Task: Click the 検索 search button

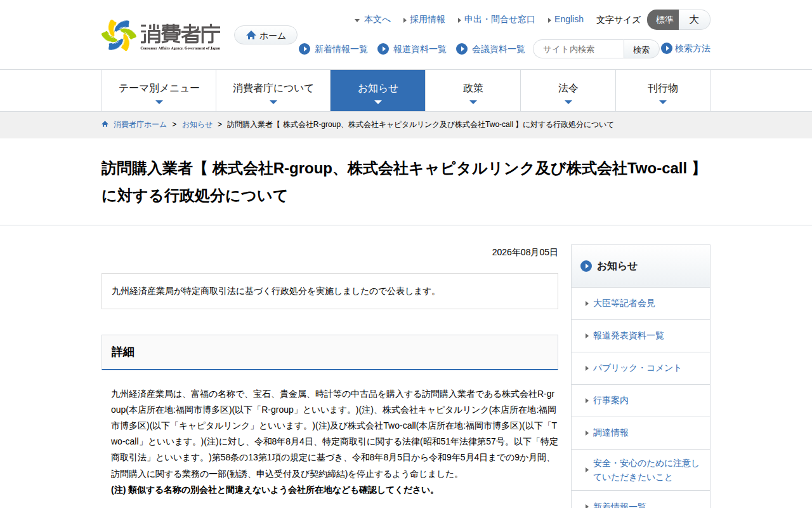Action: 641,49
